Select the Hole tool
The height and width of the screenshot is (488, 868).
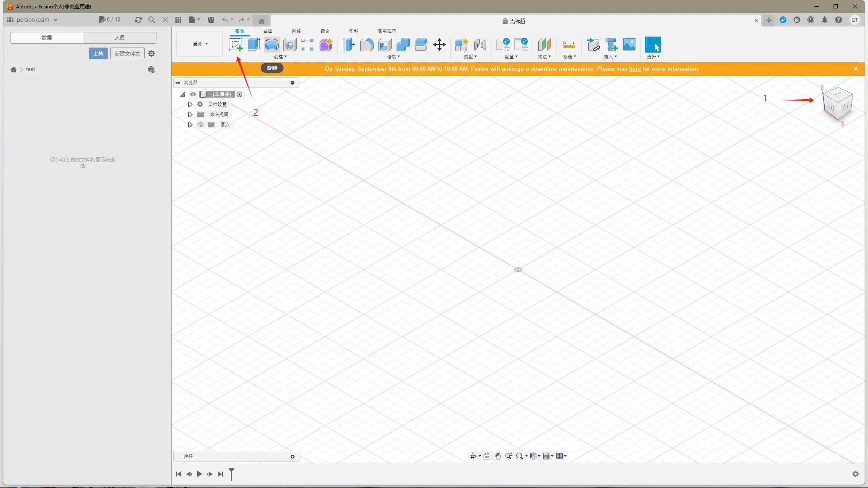(x=290, y=44)
